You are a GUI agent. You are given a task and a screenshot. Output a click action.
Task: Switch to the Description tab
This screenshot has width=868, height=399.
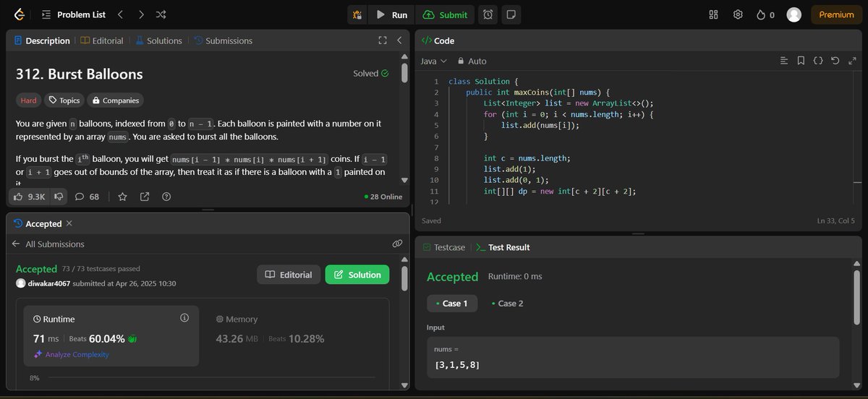click(42, 40)
